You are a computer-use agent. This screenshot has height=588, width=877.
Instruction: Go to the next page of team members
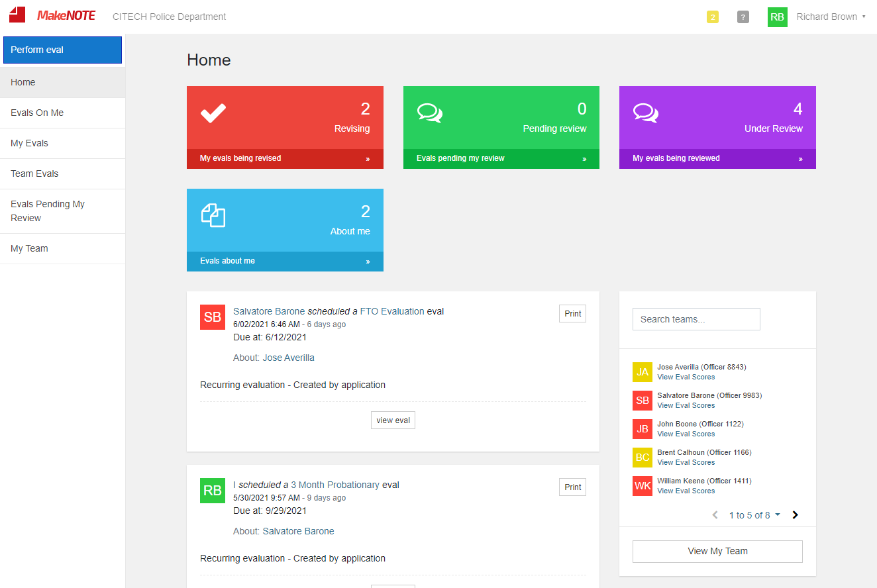pos(796,515)
